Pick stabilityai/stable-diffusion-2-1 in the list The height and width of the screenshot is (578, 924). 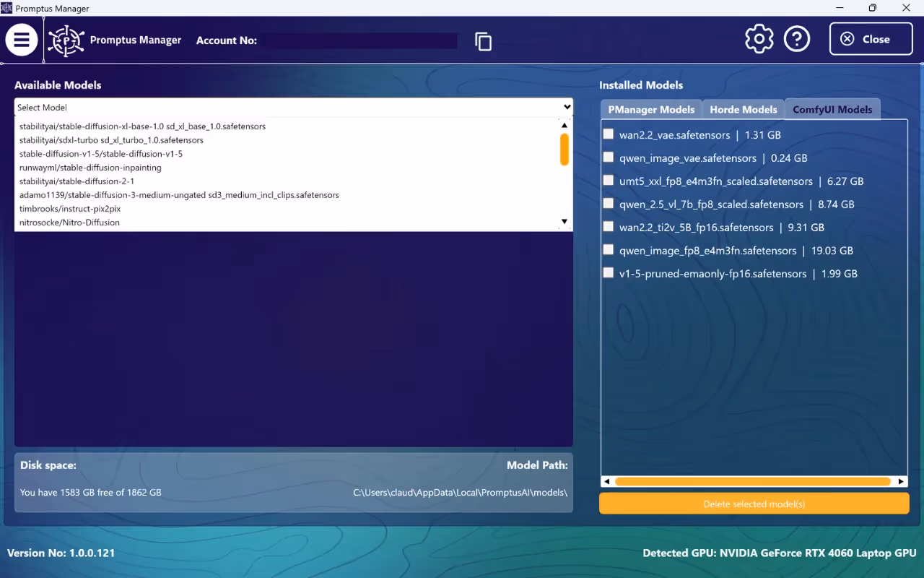(77, 181)
